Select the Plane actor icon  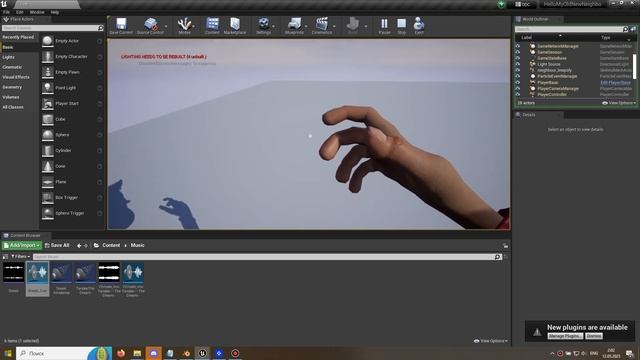[x=48, y=182]
